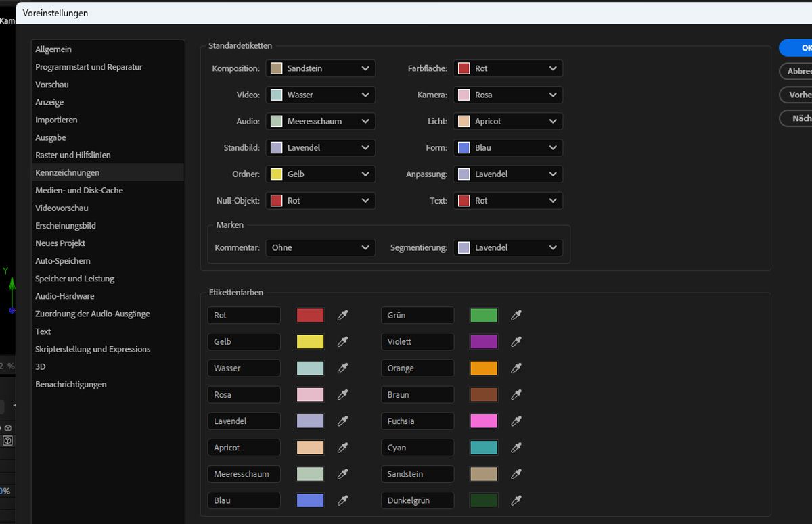The width and height of the screenshot is (812, 524).
Task: Click the Grün label name field
Action: pyautogui.click(x=418, y=315)
